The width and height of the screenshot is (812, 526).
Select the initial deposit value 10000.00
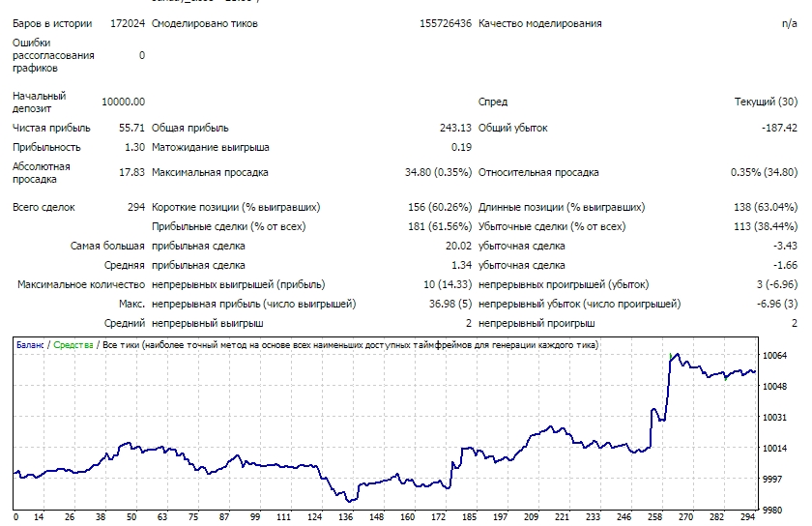click(124, 102)
